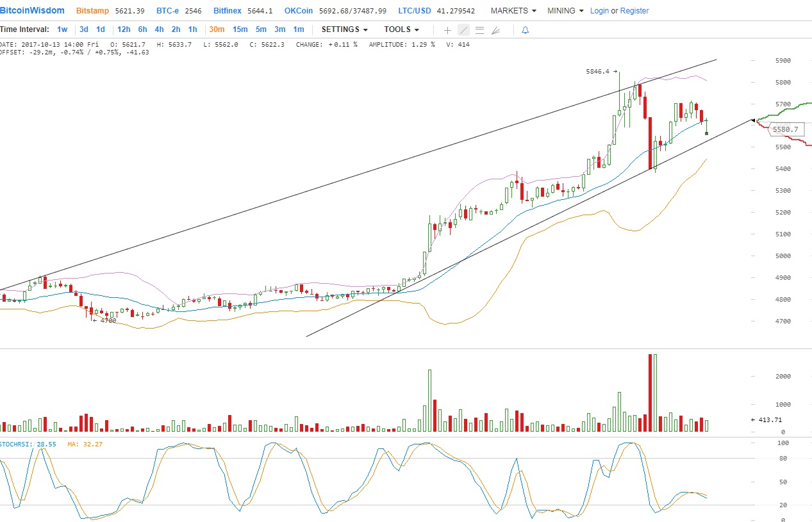
Task: Click the 5580.7 price label on axis
Action: [x=785, y=129]
